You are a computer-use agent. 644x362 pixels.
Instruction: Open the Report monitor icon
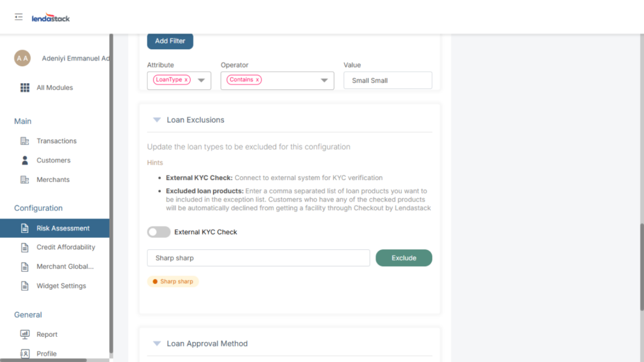[x=25, y=334]
